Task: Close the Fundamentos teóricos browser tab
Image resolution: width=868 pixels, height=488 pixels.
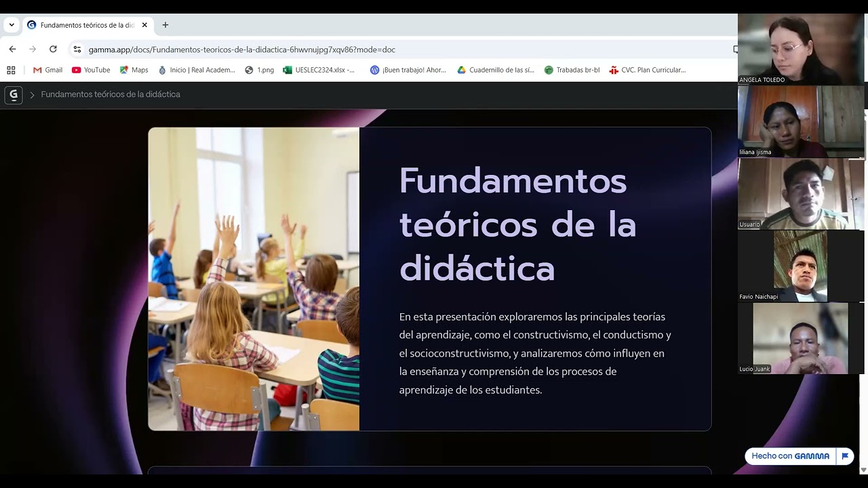Action: [x=144, y=25]
